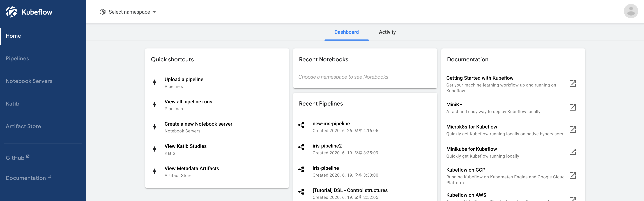644x201 pixels.
Task: Open the iris-pipeline2 entry
Action: click(365, 149)
